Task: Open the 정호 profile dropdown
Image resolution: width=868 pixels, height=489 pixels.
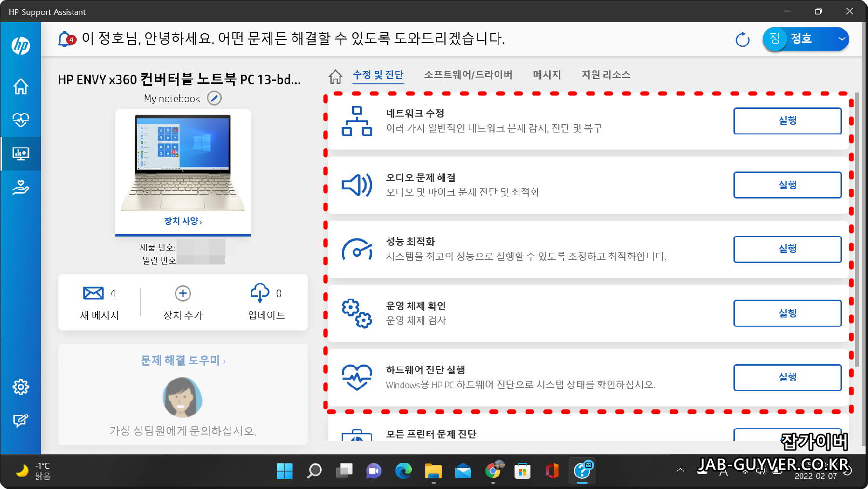Action: 805,39
